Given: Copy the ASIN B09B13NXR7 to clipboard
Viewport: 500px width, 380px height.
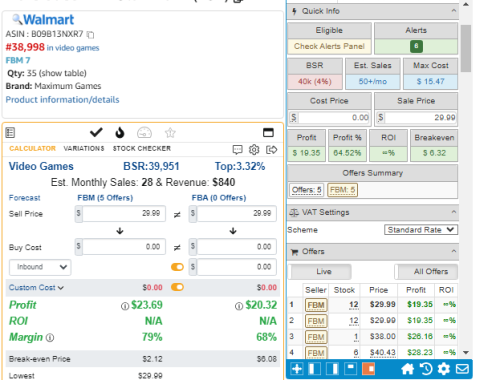Looking at the screenshot, I should (x=90, y=34).
